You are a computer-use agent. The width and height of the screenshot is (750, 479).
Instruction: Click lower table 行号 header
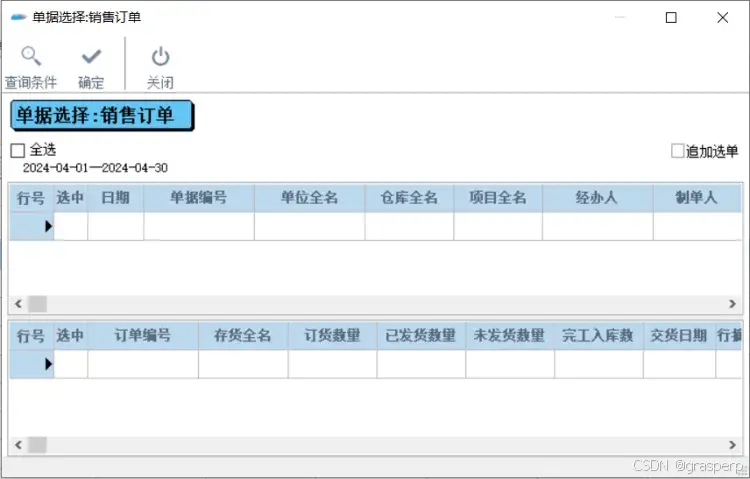[x=31, y=335]
